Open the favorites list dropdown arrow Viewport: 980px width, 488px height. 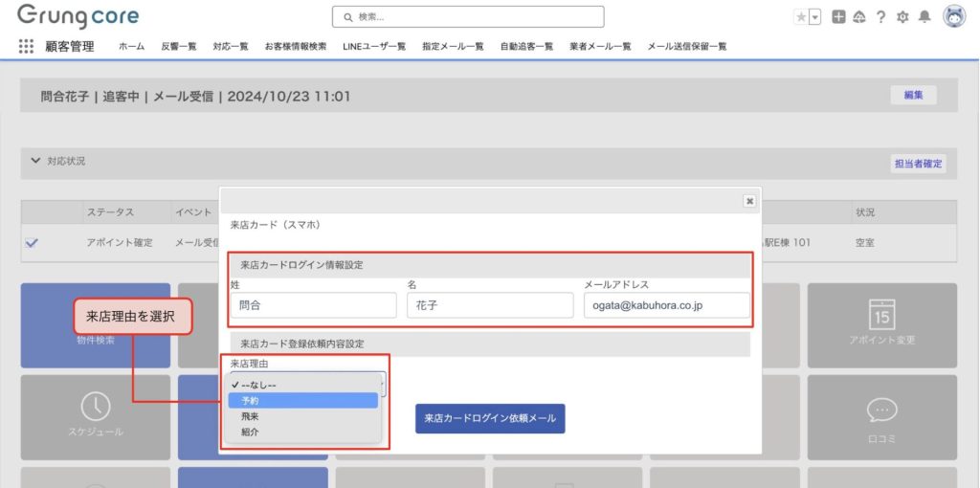click(x=814, y=17)
